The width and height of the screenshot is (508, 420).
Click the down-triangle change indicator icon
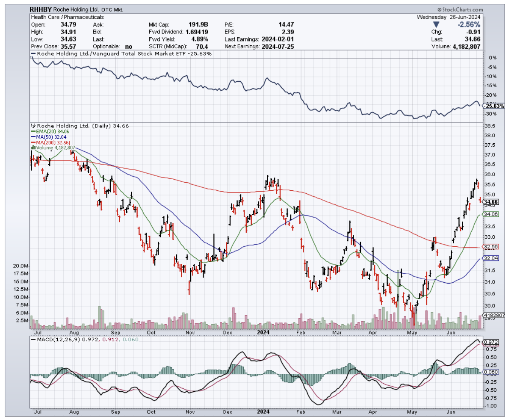(x=436, y=24)
